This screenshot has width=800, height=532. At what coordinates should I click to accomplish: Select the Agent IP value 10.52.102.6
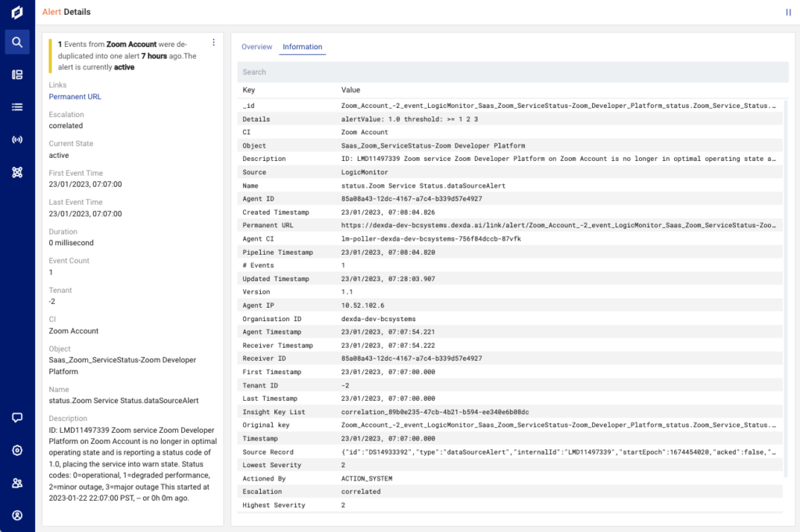(x=362, y=305)
